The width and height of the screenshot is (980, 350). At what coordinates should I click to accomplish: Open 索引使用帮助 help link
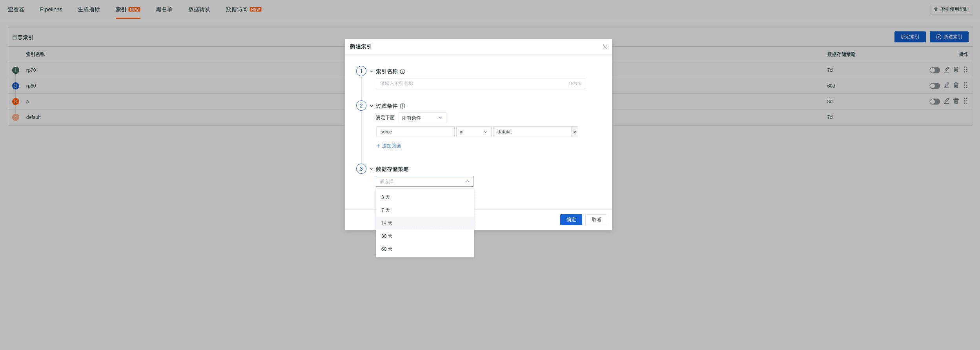[x=951, y=9]
